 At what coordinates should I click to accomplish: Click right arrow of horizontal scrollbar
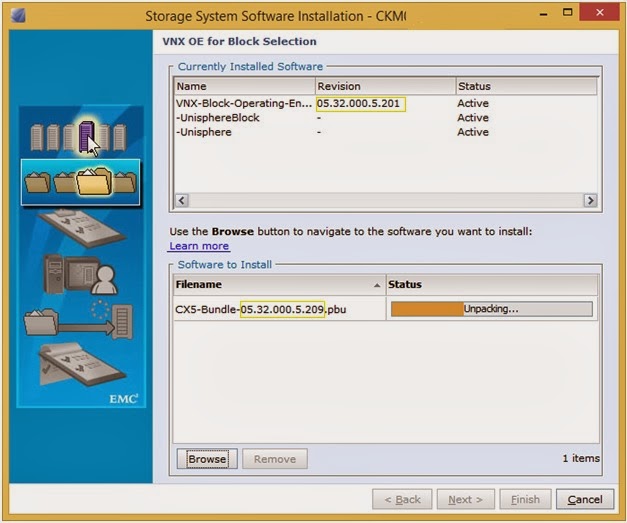[x=590, y=200]
